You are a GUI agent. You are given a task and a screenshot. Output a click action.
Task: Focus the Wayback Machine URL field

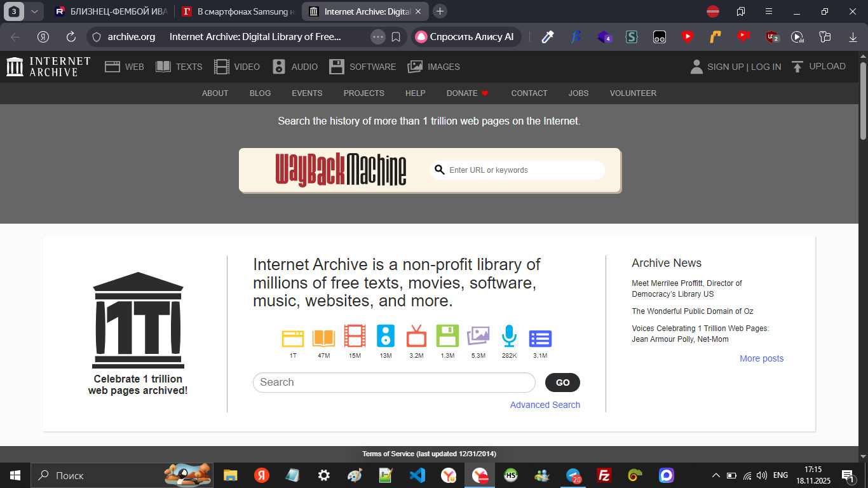pos(521,170)
